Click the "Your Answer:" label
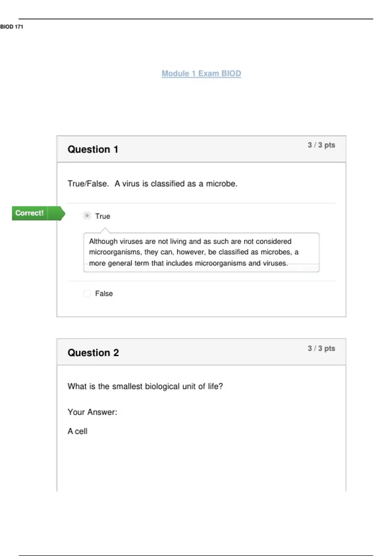This screenshot has height=556, width=392. 92,412
